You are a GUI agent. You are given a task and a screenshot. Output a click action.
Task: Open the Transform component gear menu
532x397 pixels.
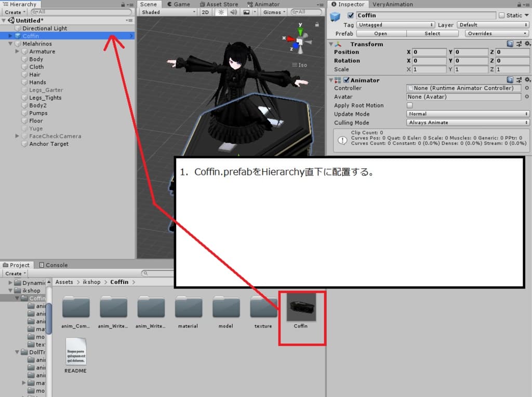(x=527, y=44)
